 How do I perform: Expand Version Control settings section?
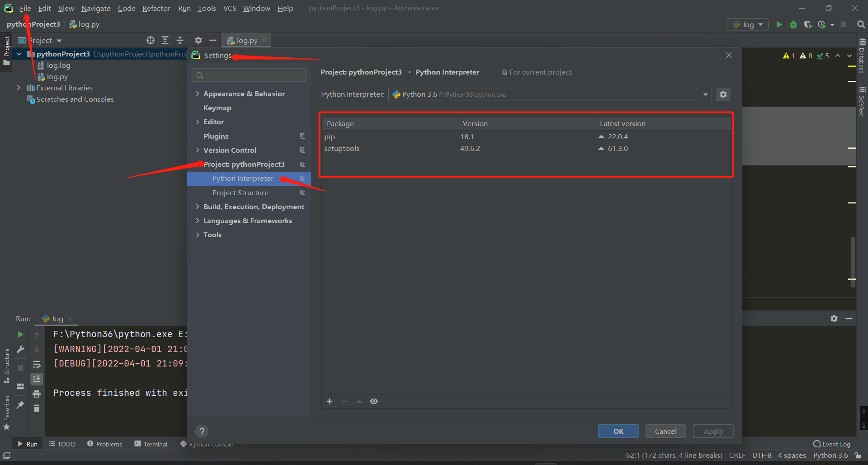click(198, 150)
